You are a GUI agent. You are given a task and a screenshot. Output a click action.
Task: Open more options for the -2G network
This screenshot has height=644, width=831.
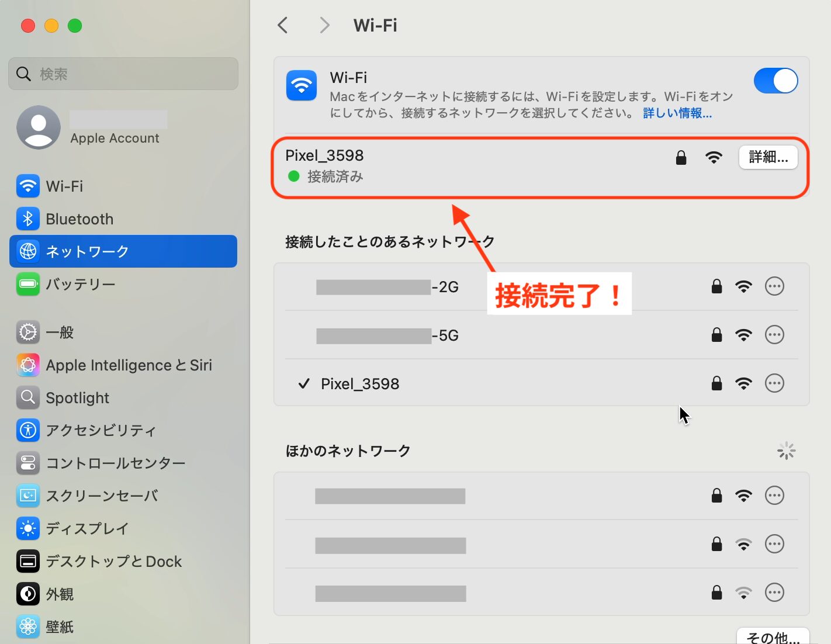tap(774, 286)
